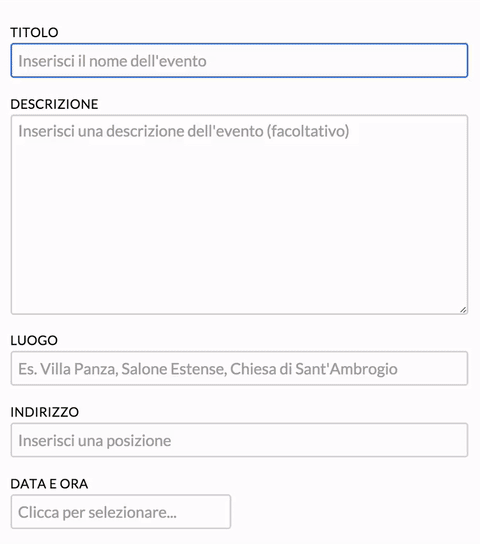Click "Es. Villa Panza" placeholder text

[68, 369]
